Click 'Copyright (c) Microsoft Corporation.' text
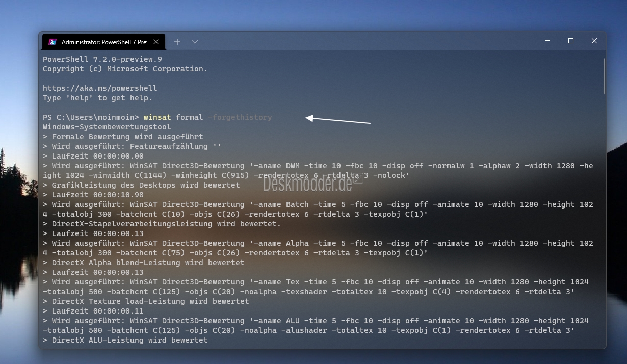This screenshot has width=627, height=364. point(125,69)
